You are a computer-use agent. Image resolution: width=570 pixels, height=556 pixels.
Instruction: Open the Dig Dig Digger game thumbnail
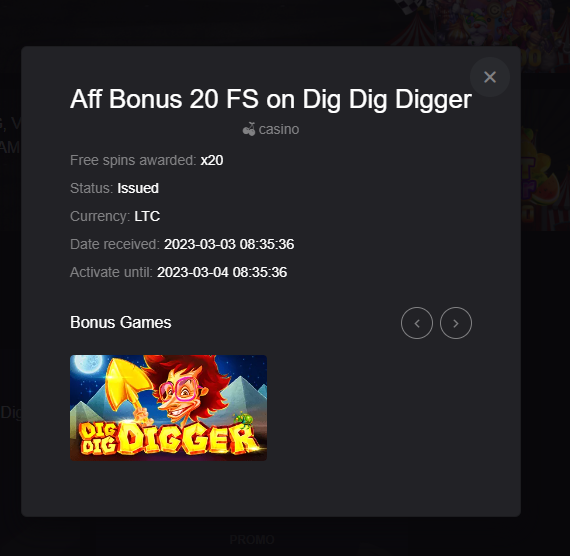coord(168,408)
